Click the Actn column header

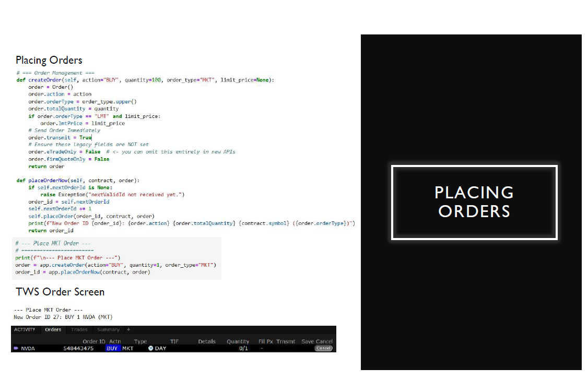[115, 341]
